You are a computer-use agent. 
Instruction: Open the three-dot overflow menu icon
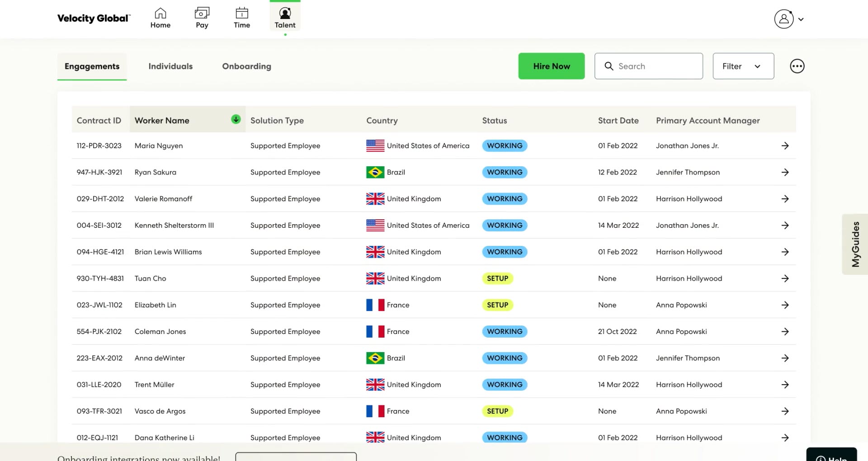pos(797,66)
